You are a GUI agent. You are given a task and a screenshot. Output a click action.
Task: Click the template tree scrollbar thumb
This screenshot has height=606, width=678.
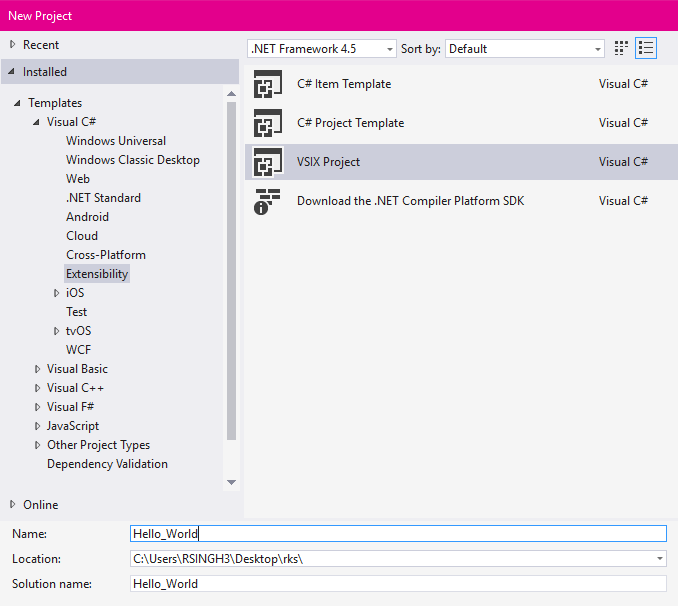[231, 271]
